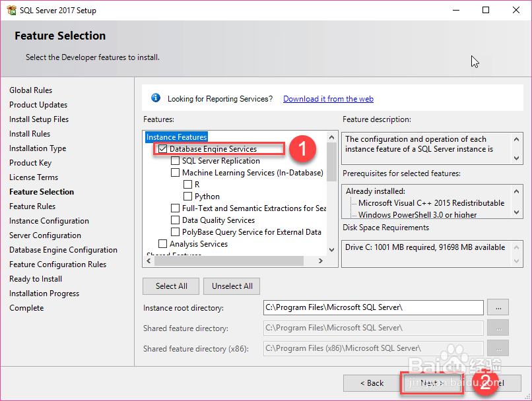Click the Features horizontal scrollbar thumb
This screenshot has height=401, width=532.
tap(229, 261)
